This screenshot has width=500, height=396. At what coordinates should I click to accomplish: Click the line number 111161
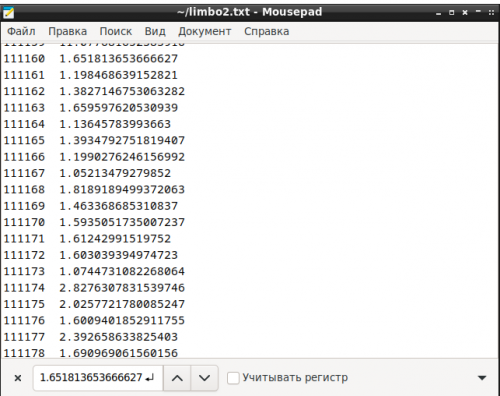(24, 75)
